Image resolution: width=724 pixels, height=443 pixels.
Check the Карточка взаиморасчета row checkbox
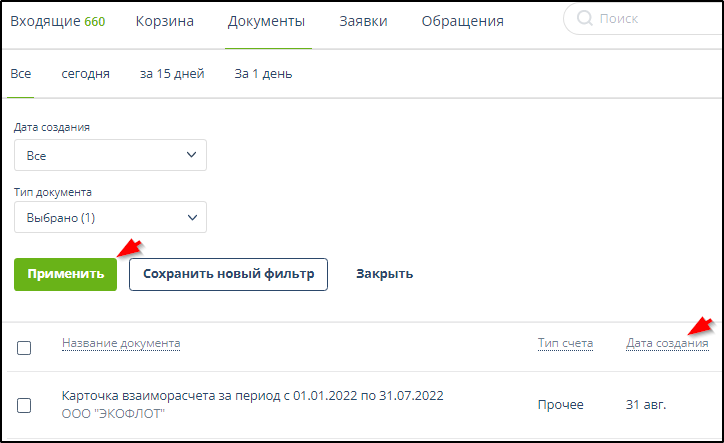pos(25,405)
